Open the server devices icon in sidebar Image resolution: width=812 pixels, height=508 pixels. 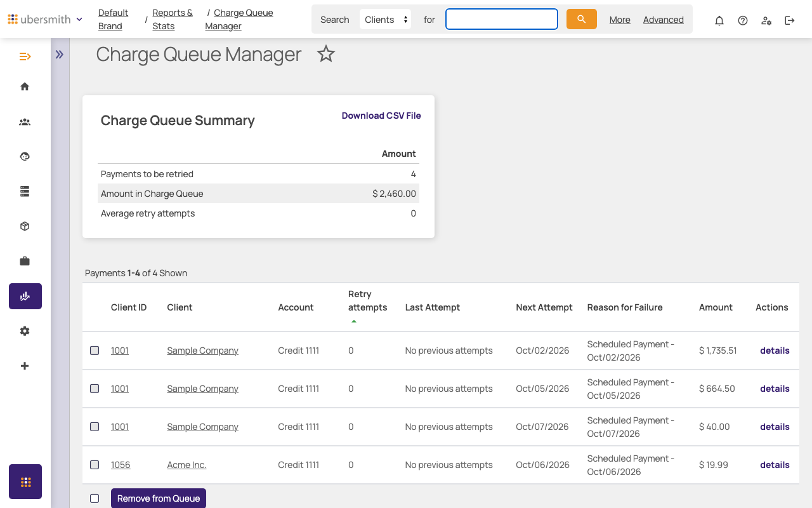(x=25, y=191)
